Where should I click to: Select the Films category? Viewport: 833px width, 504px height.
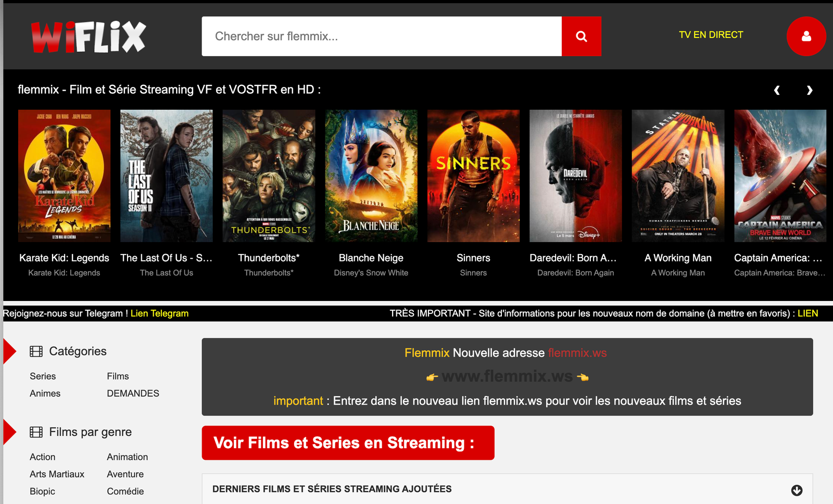click(x=118, y=376)
